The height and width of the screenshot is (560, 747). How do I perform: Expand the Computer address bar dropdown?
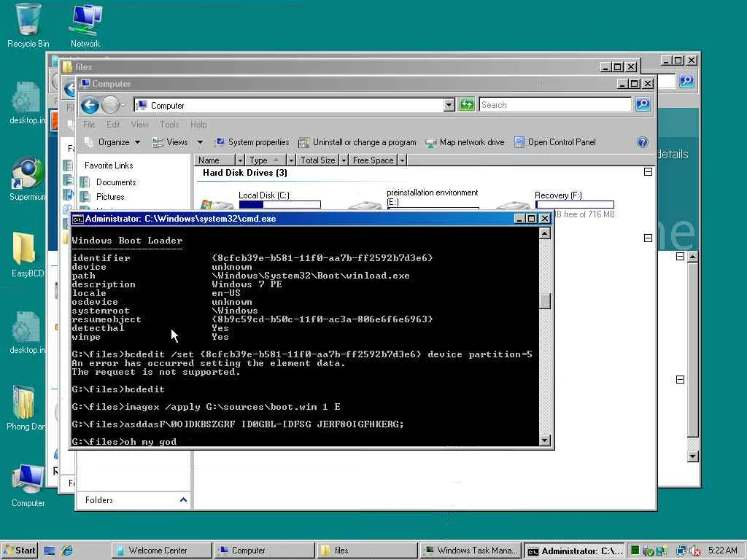pyautogui.click(x=449, y=105)
